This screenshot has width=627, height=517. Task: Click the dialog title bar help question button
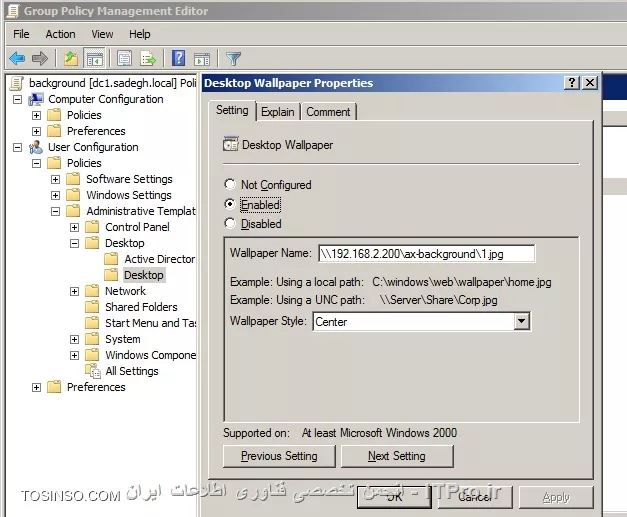pyautogui.click(x=572, y=83)
